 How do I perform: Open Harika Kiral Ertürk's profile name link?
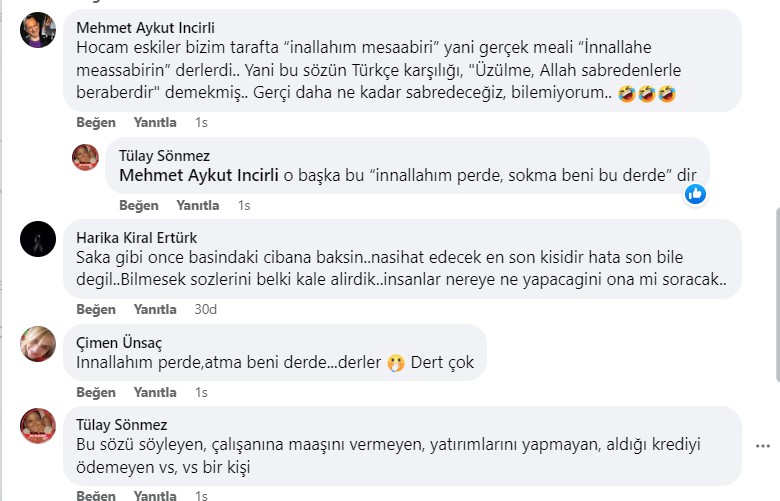coord(136,238)
